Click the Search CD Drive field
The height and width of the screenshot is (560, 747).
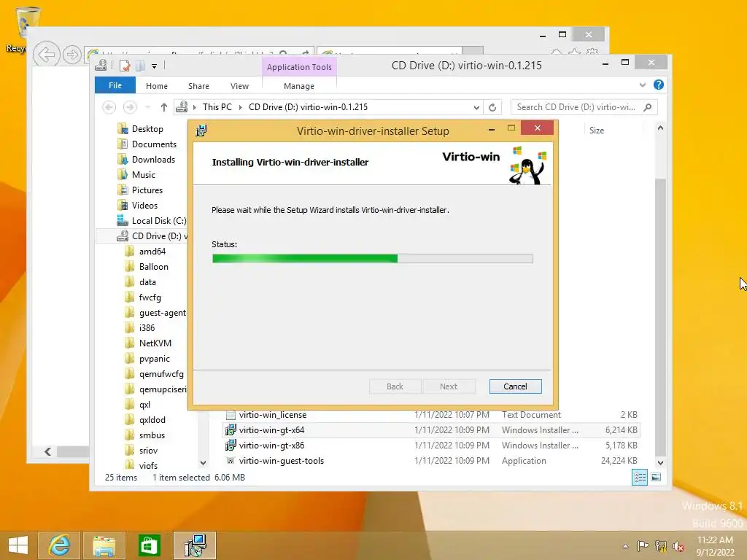point(584,107)
